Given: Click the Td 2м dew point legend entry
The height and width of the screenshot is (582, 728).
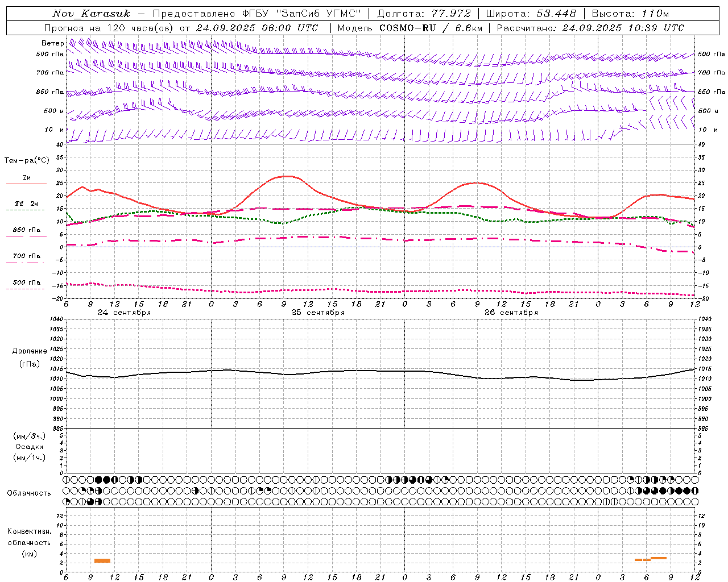Looking at the screenshot, I should (x=26, y=203).
